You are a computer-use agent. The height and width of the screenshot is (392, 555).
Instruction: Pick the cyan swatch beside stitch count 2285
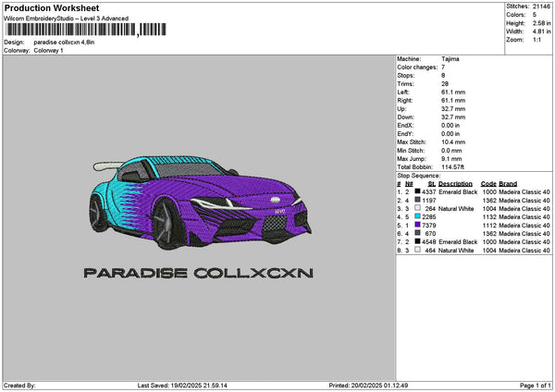418,216
